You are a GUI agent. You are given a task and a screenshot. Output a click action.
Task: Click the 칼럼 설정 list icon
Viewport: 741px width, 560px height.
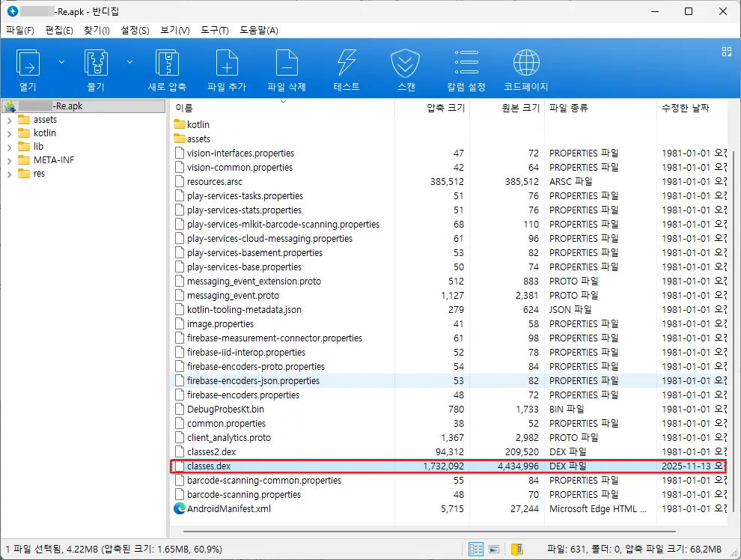(466, 62)
